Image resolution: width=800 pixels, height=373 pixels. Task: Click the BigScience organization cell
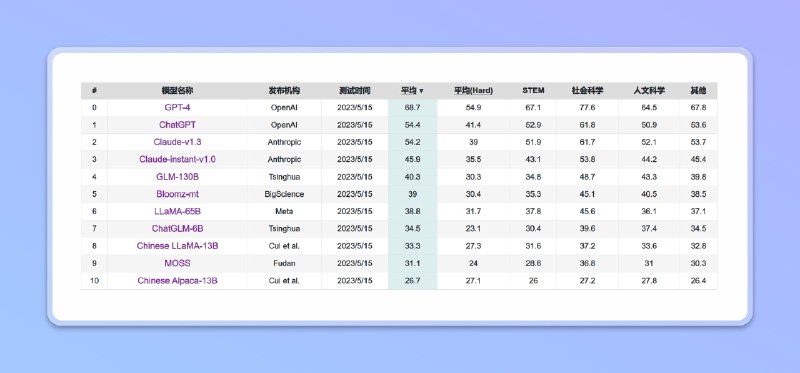pos(284,194)
